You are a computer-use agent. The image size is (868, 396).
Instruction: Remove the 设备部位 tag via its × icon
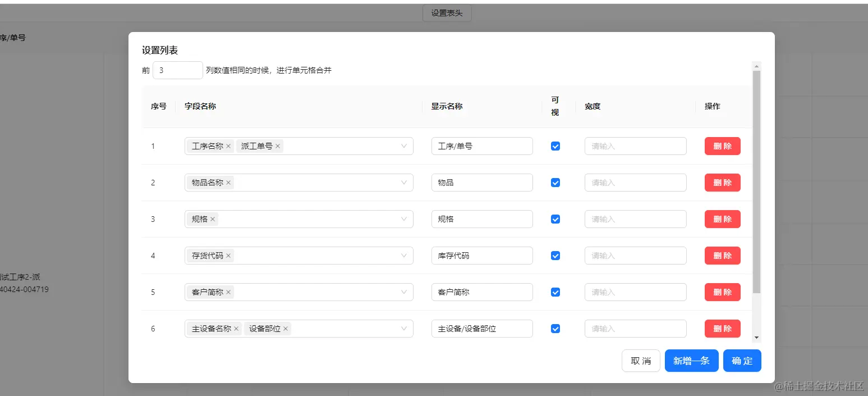click(x=286, y=328)
